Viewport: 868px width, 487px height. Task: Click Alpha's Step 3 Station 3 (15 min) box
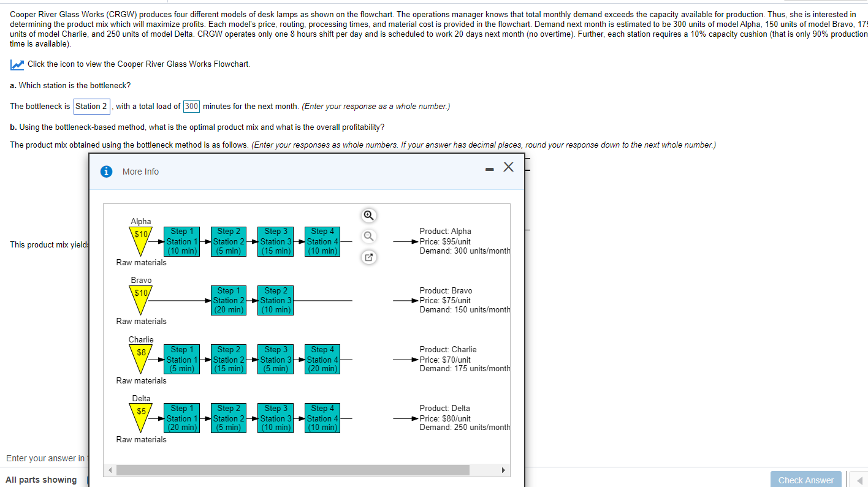coord(276,241)
